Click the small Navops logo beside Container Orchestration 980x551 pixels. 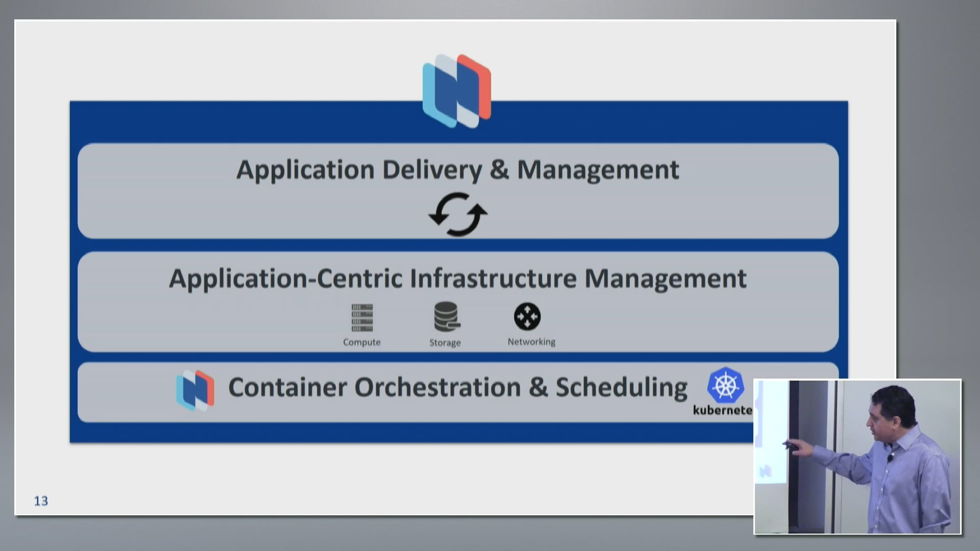tap(195, 390)
